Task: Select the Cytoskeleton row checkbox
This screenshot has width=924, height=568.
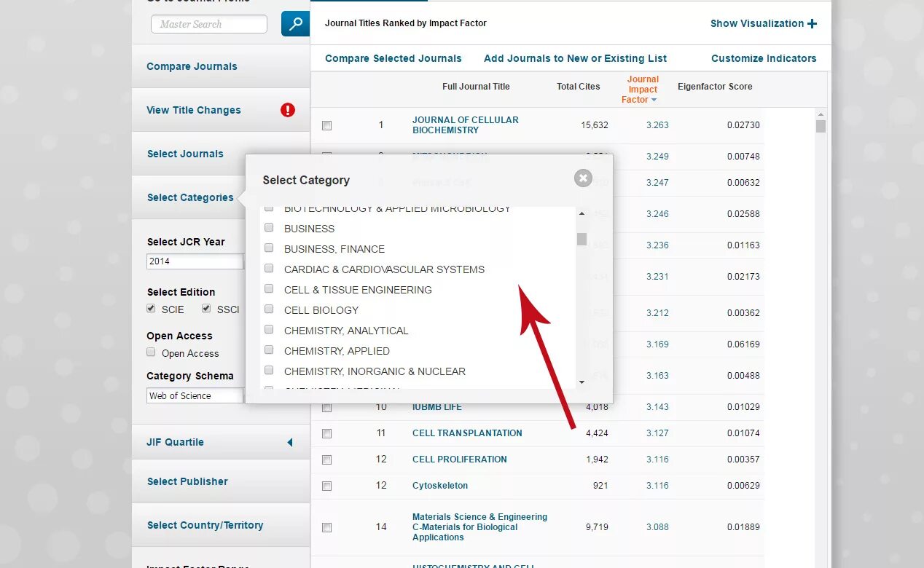Action: [326, 486]
